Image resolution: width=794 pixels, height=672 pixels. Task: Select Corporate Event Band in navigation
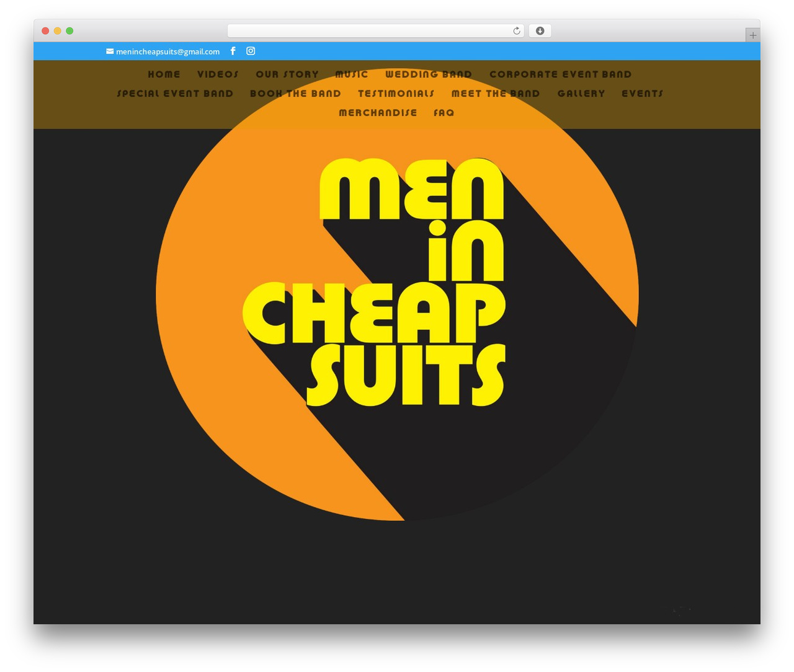coord(561,74)
